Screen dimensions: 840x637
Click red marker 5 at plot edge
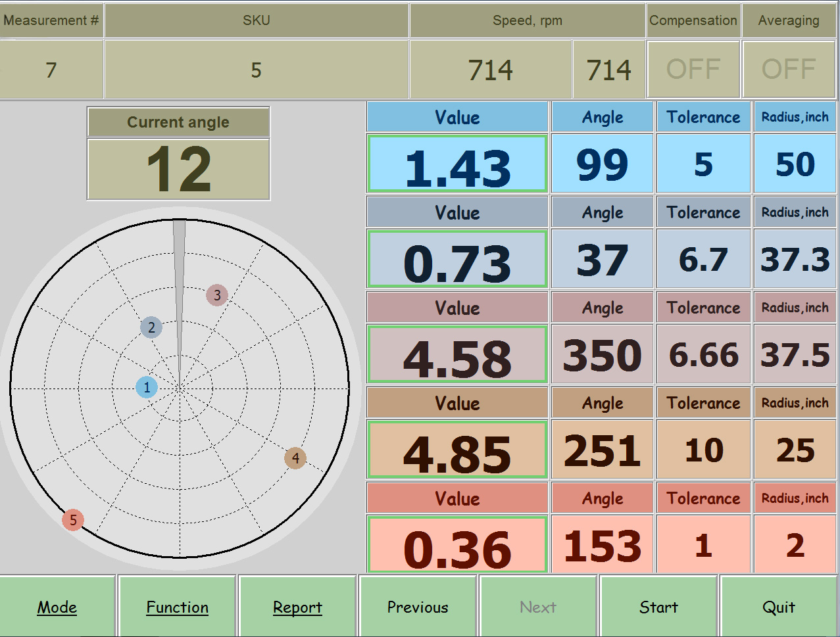coord(73,520)
